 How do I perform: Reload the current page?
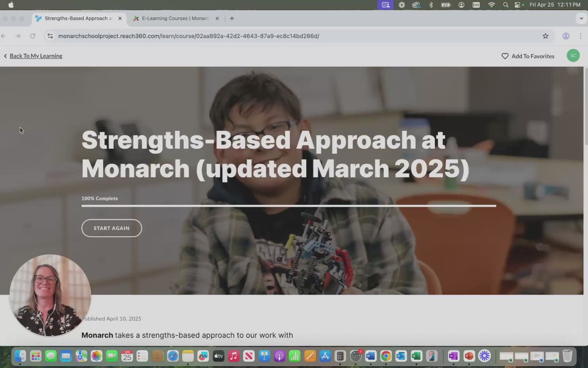(33, 36)
